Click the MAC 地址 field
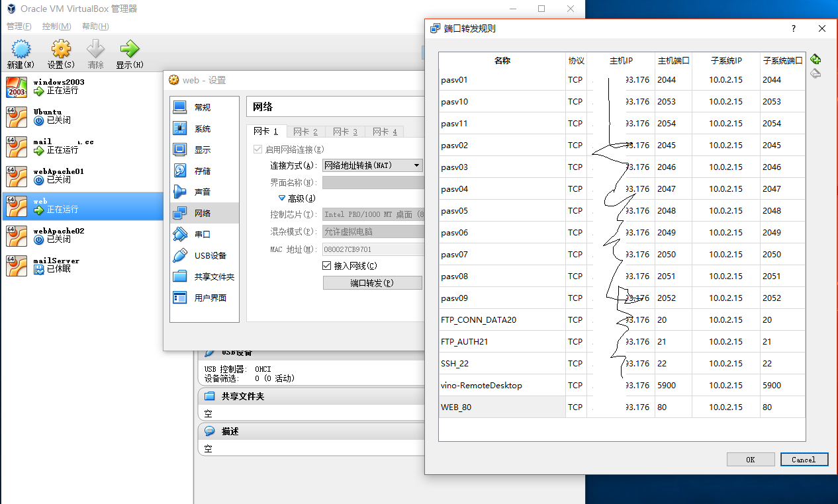Image resolution: width=838 pixels, height=504 pixels. click(373, 249)
